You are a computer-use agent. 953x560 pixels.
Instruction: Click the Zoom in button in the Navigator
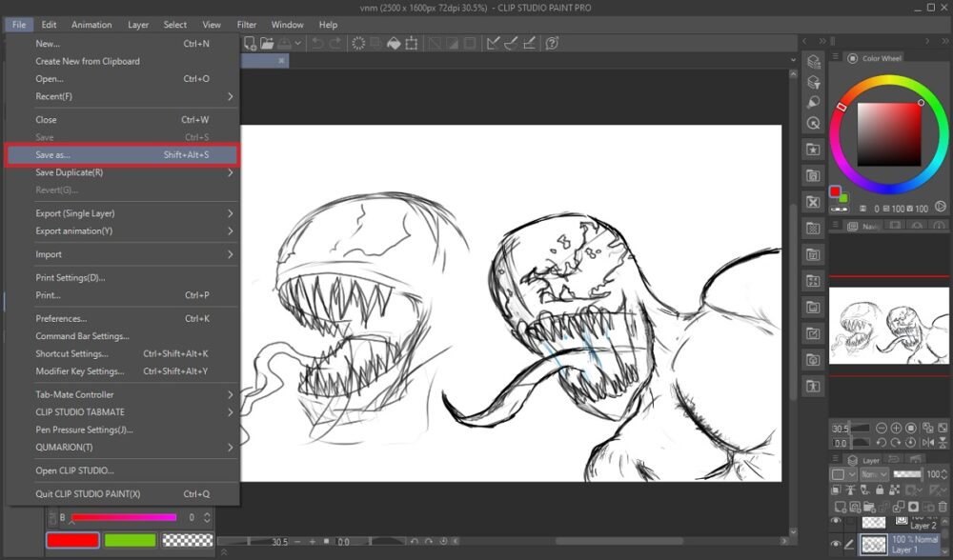coord(897,429)
